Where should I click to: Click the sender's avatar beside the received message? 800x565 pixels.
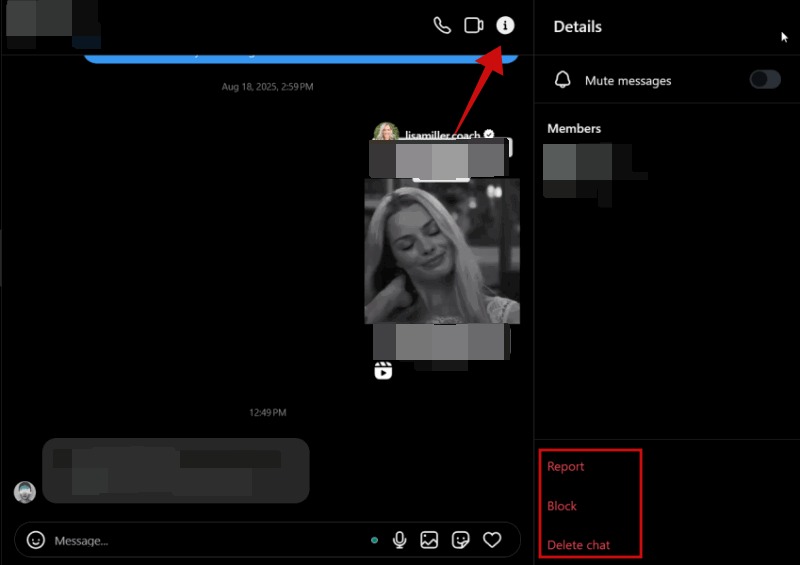(x=25, y=492)
